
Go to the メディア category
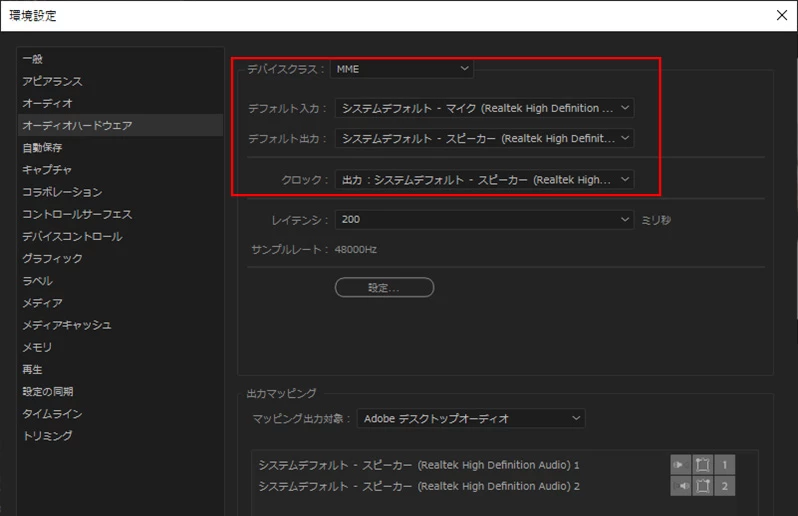pos(120,303)
